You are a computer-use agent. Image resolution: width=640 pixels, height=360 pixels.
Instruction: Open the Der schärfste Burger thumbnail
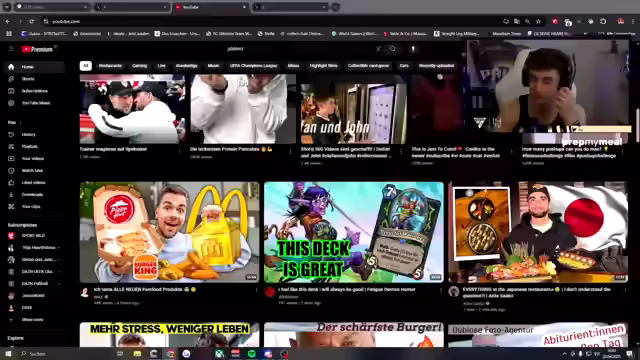353,335
